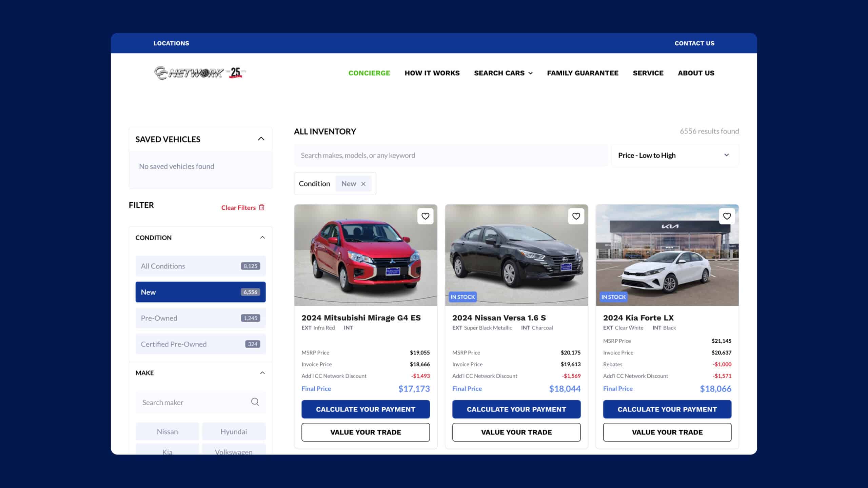Open Family Guarantee page
The image size is (868, 488).
click(583, 73)
